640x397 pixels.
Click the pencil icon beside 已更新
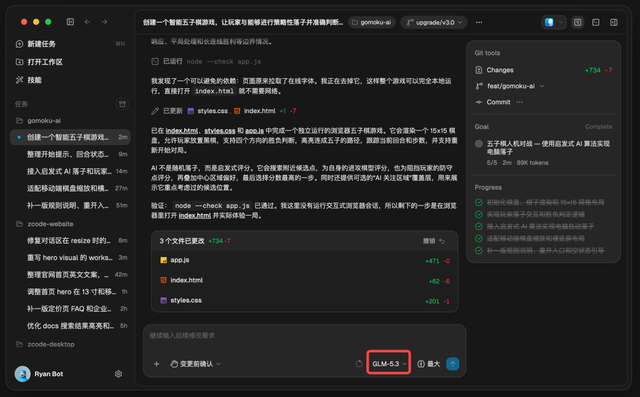pyautogui.click(x=155, y=111)
